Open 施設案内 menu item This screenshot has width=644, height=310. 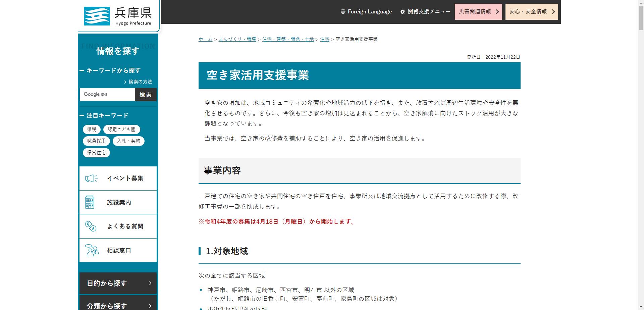click(x=118, y=202)
